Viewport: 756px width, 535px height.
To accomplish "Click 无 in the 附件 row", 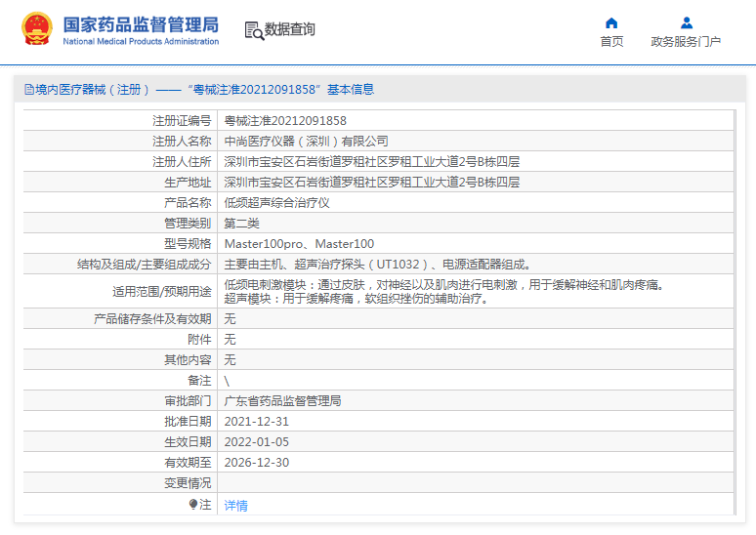I will coord(230,340).
